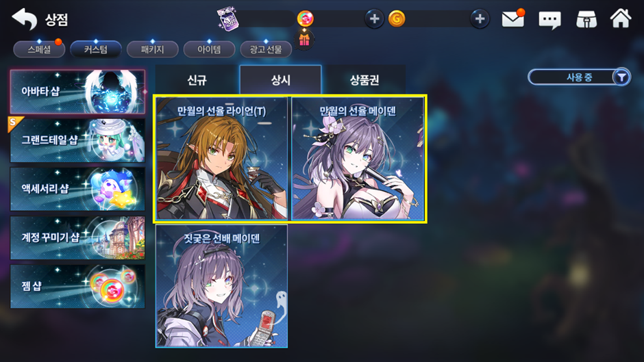644x362 pixels.
Task: Return to lobby via home icon
Action: pyautogui.click(x=620, y=18)
